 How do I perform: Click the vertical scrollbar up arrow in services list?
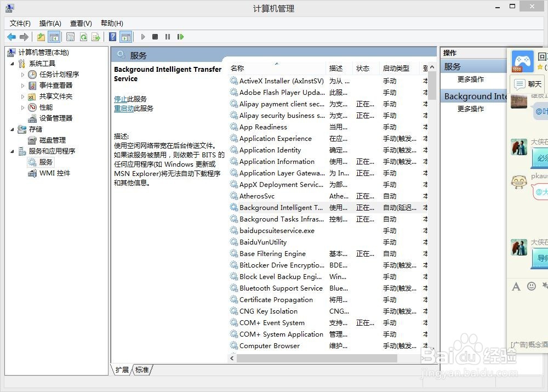(x=432, y=67)
